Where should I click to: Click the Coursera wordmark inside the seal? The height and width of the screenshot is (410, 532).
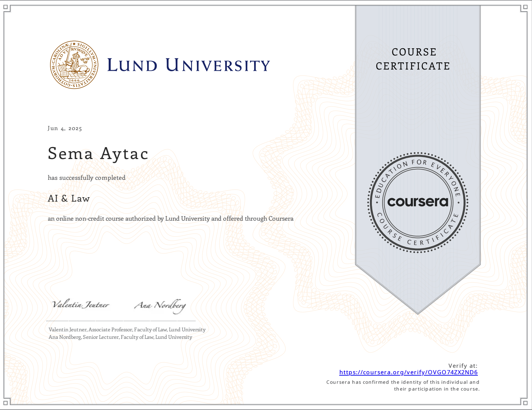[x=418, y=202]
